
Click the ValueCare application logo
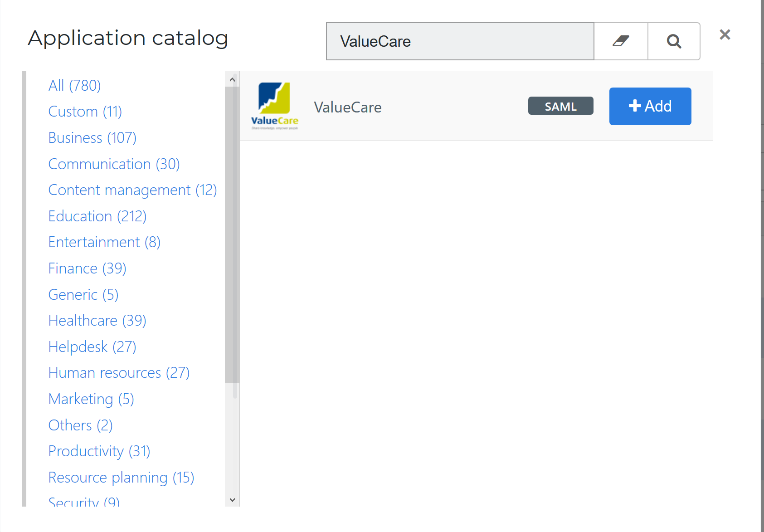pyautogui.click(x=275, y=106)
